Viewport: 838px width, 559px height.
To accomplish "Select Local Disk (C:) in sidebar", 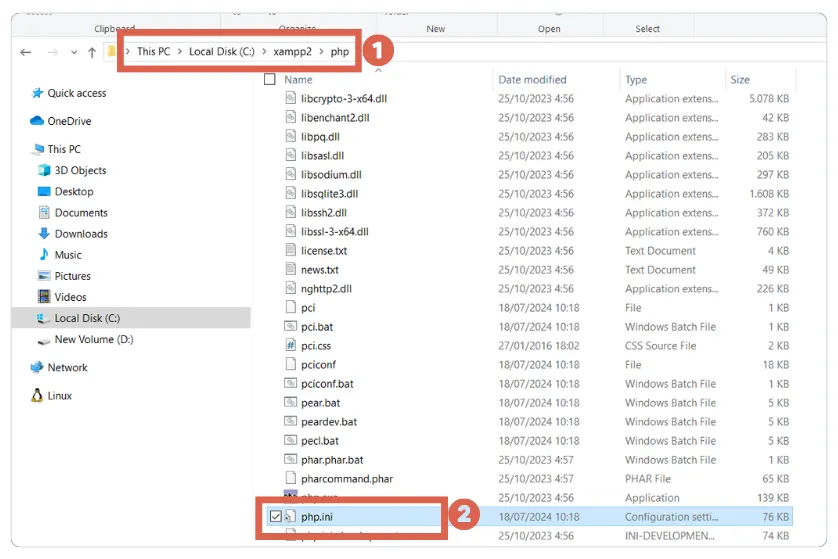I will [x=87, y=319].
